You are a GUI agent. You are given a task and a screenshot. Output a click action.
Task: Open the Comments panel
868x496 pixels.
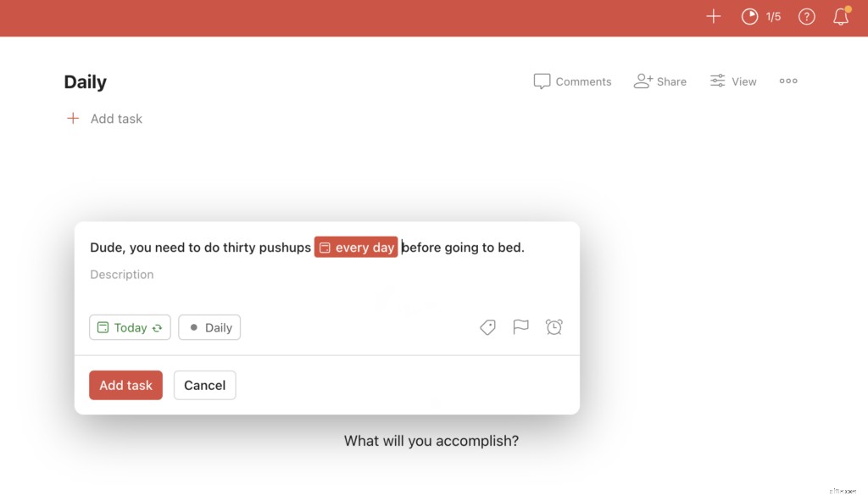[x=572, y=81]
